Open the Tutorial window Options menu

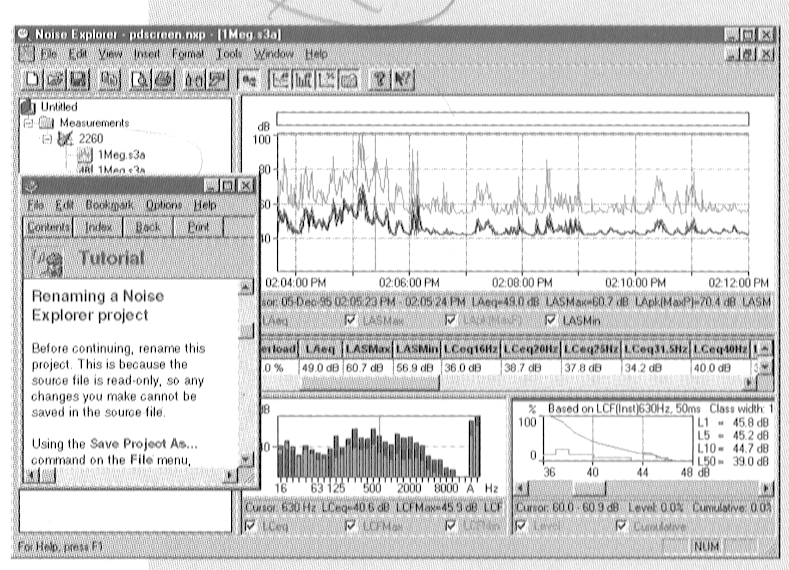(x=164, y=205)
